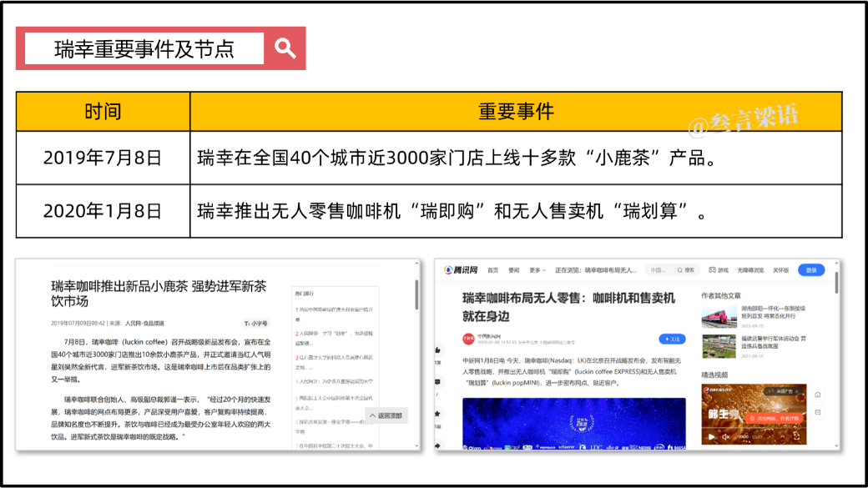The height and width of the screenshot is (488, 868).
Task: Click the magnifier search icon beside the slide title
Action: click(x=285, y=48)
